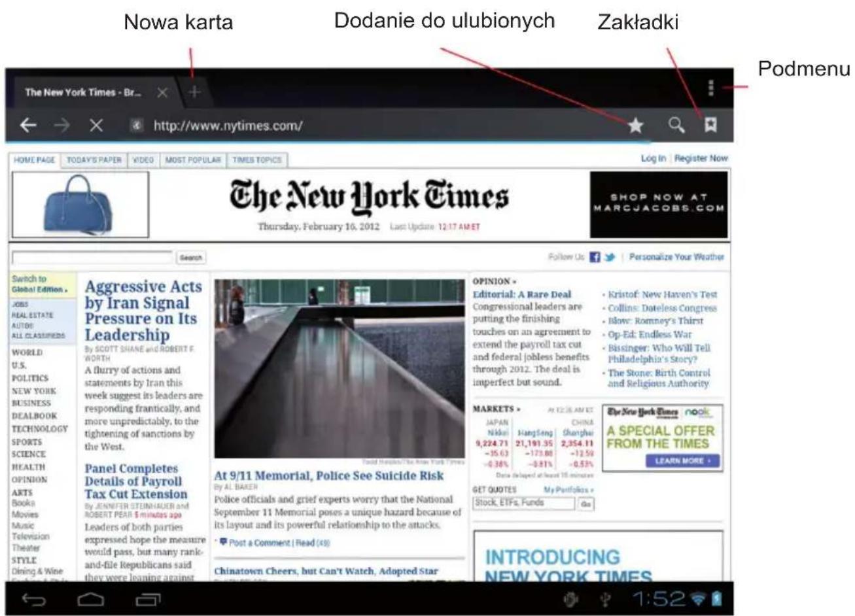Image resolution: width=855 pixels, height=616 pixels.
Task: Open TIMES TOPICS tab
Action: coord(257,160)
